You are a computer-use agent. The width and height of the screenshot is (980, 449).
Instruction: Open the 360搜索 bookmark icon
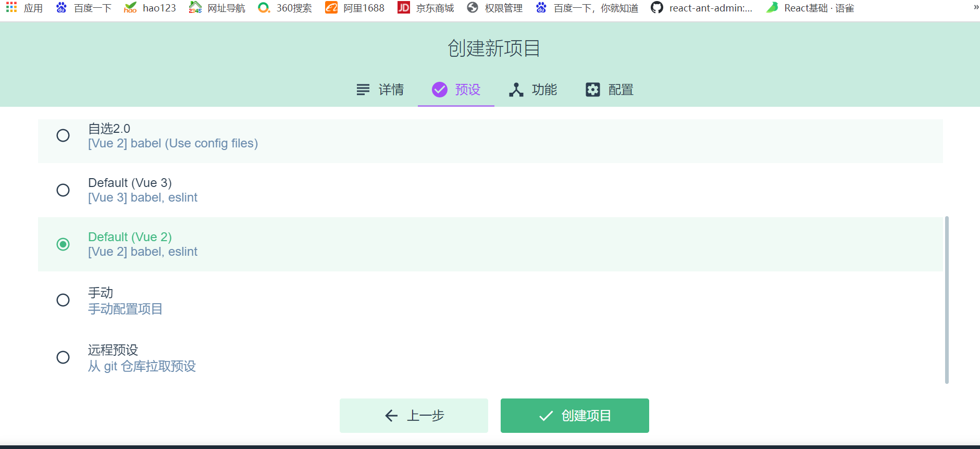coord(264,8)
